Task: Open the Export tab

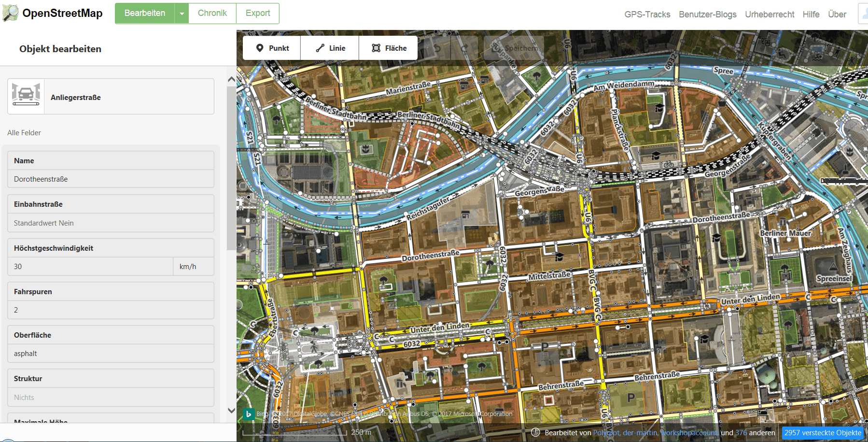Action: 258,14
